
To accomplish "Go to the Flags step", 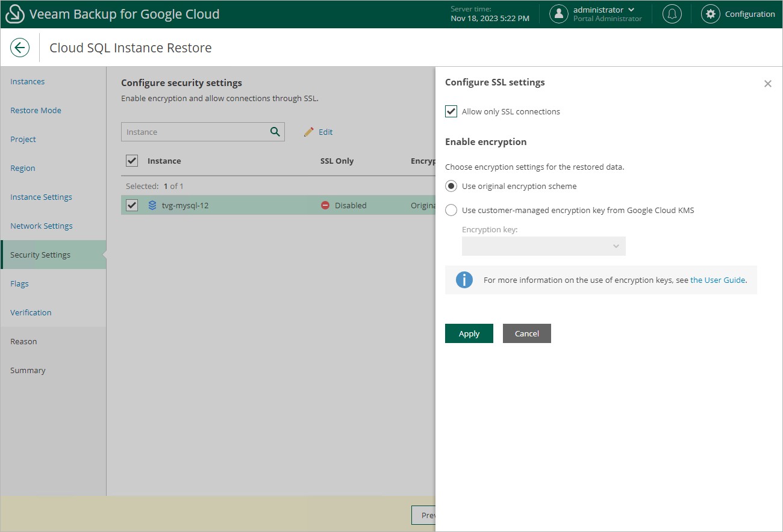I will (x=19, y=283).
